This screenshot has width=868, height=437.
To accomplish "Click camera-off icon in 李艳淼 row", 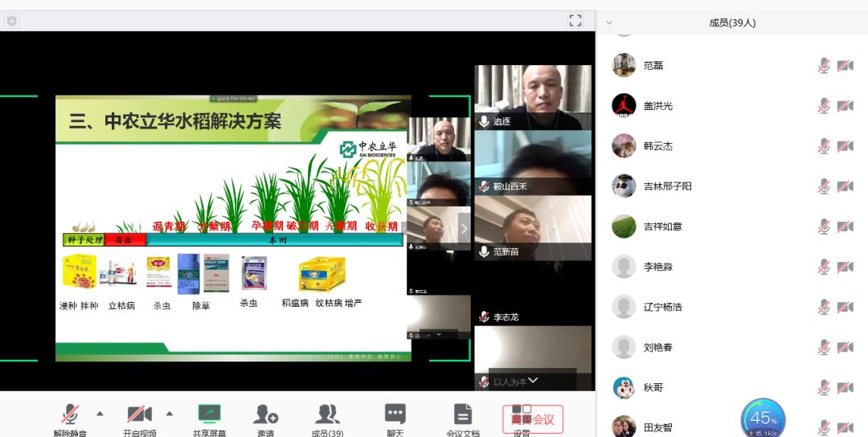I will pos(845,267).
